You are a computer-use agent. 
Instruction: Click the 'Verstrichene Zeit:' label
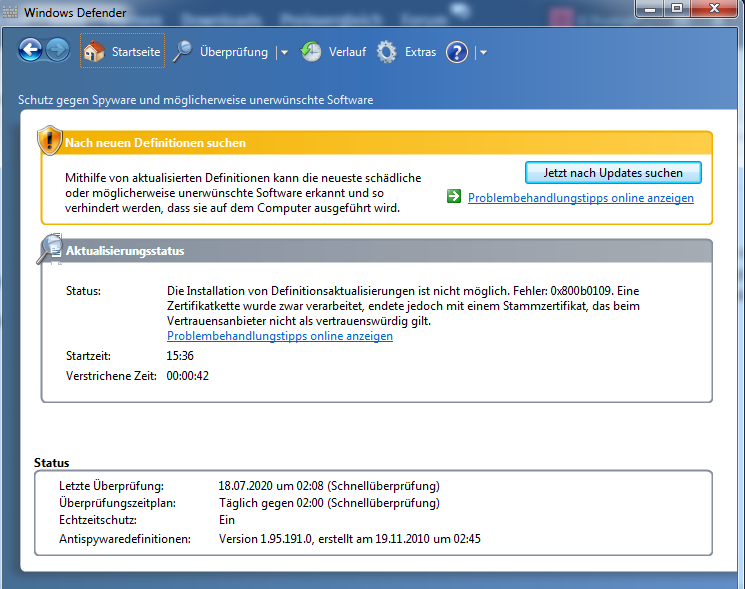pos(111,376)
